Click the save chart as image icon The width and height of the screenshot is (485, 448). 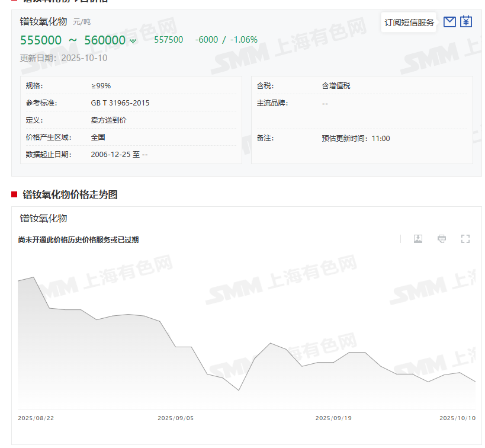tap(418, 239)
